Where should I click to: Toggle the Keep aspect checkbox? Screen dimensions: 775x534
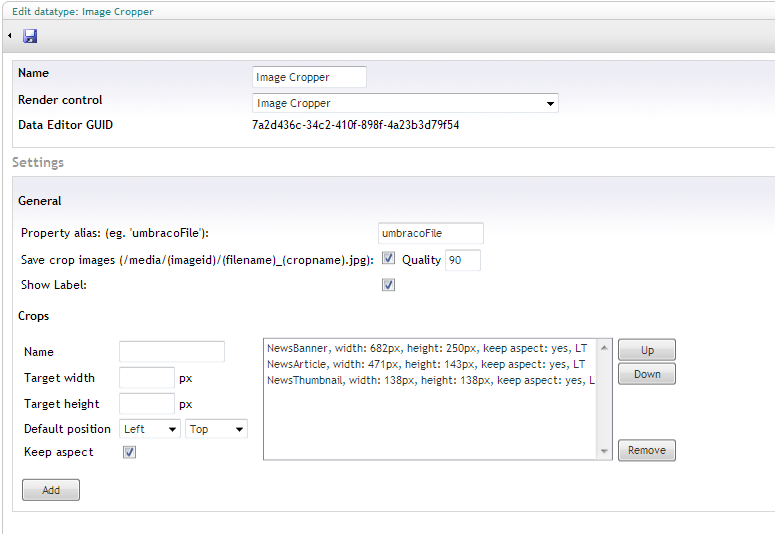(x=129, y=452)
